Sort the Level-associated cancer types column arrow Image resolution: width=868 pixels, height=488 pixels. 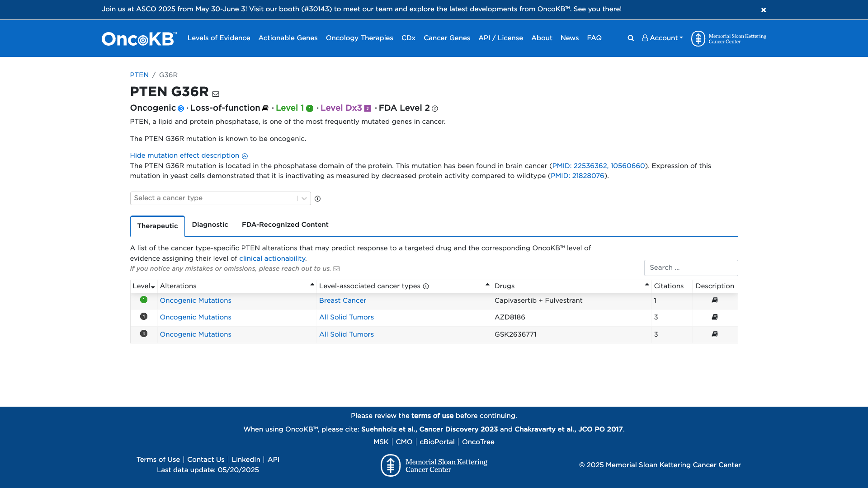pyautogui.click(x=487, y=285)
